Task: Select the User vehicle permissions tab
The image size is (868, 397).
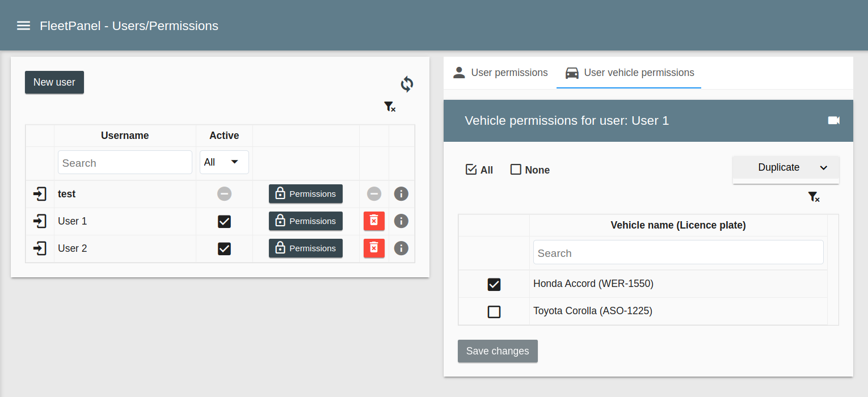Action: (629, 73)
